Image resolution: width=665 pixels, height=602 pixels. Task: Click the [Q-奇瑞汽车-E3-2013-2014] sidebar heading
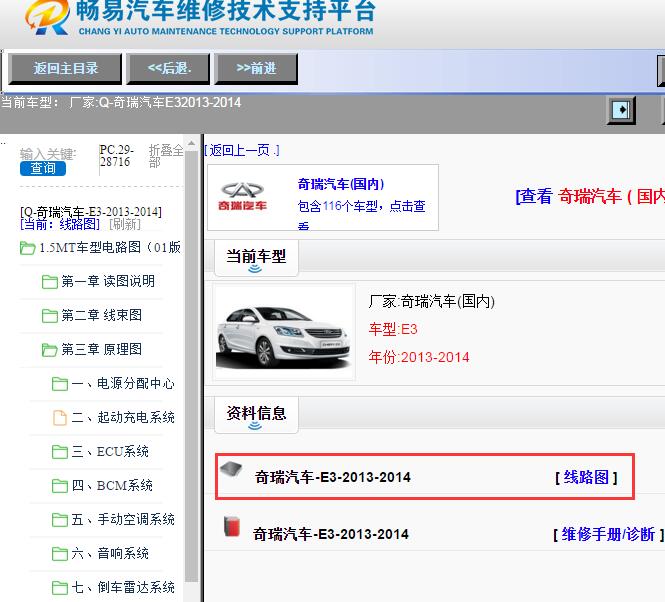91,212
